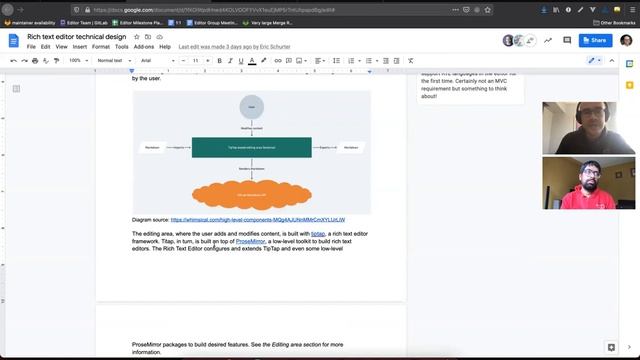Increase the paragraph indent
The width and height of the screenshot is (640, 360).
396,61
